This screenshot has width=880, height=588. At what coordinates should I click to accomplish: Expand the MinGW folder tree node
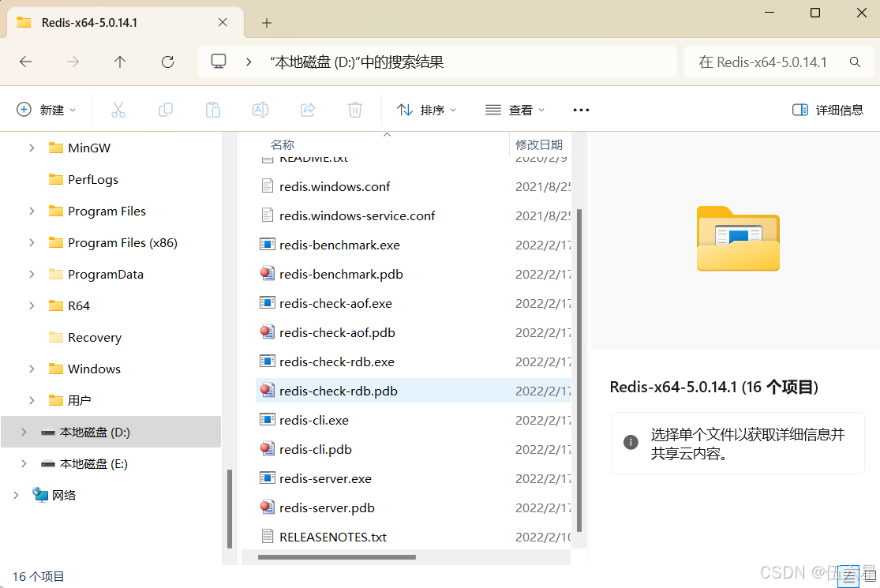click(32, 148)
